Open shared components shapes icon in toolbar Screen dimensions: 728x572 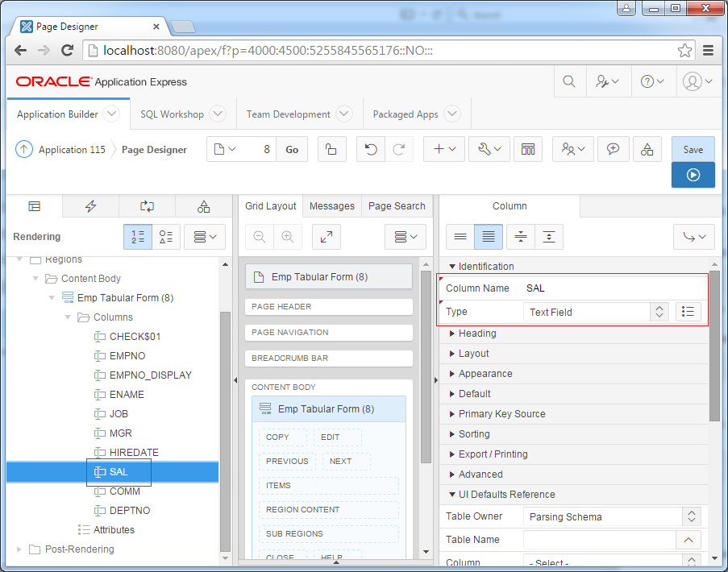(647, 149)
